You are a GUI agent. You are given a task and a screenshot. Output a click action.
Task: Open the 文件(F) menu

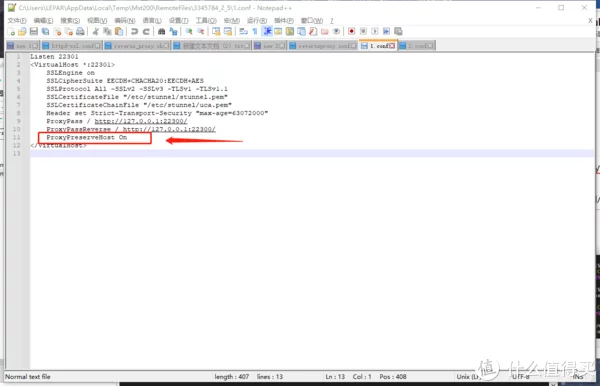tap(17, 20)
